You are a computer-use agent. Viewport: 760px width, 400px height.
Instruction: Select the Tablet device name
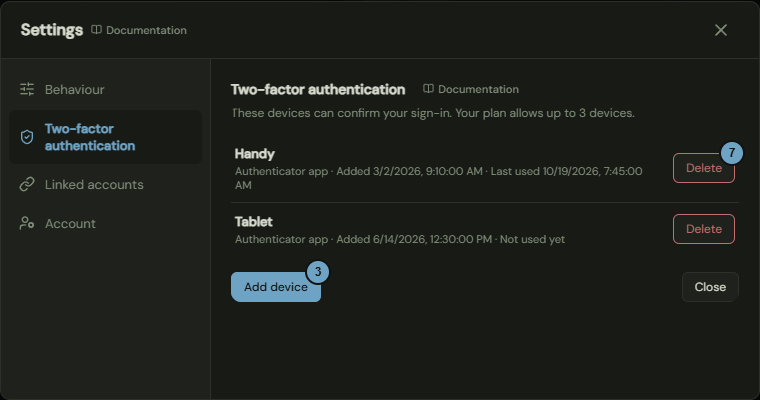(x=253, y=222)
